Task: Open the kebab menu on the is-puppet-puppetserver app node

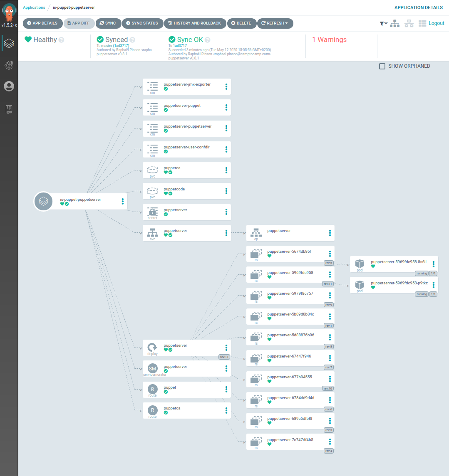Action: (x=122, y=201)
